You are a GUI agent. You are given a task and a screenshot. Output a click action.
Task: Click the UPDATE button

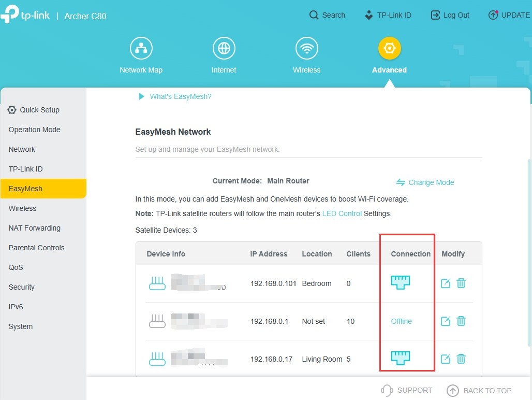(509, 15)
